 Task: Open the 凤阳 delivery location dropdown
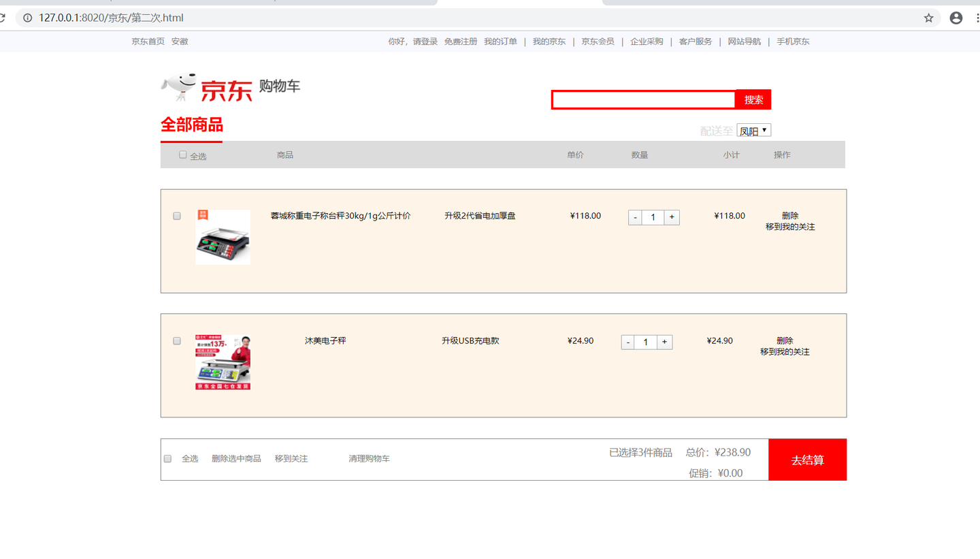(753, 131)
